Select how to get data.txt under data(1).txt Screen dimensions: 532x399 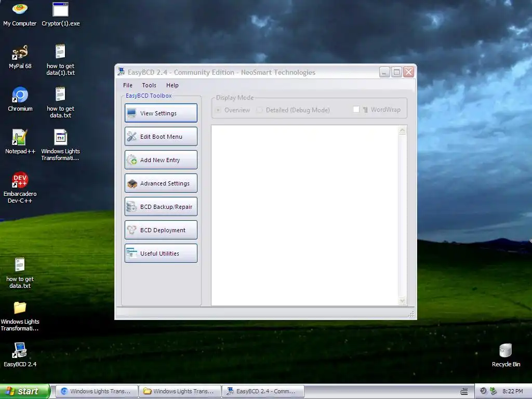click(x=60, y=102)
